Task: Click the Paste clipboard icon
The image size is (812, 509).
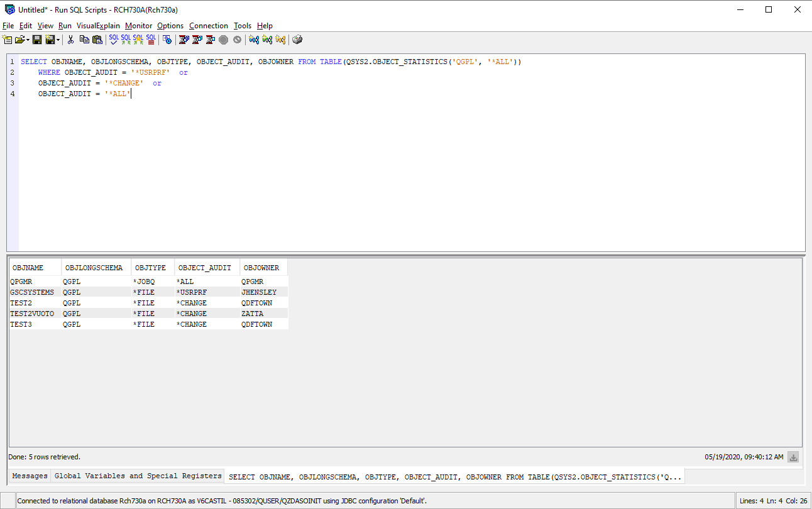Action: pyautogui.click(x=97, y=40)
